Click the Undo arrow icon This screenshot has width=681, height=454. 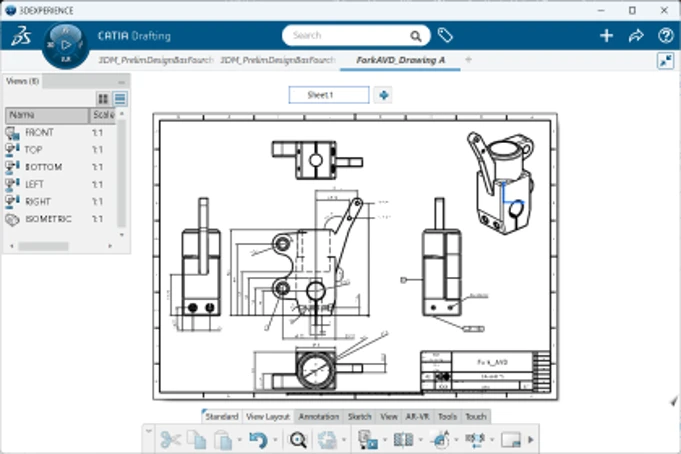tap(258, 440)
